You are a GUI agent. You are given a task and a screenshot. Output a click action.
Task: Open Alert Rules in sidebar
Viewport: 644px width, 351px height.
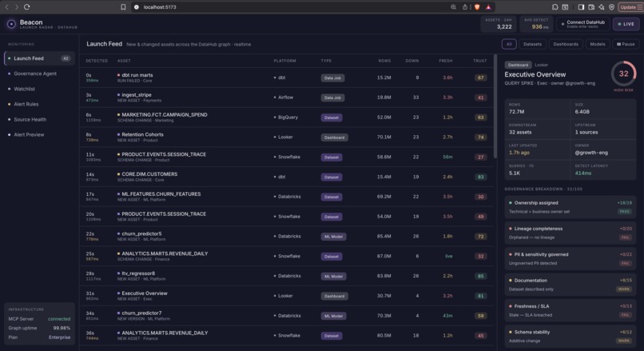point(39,104)
